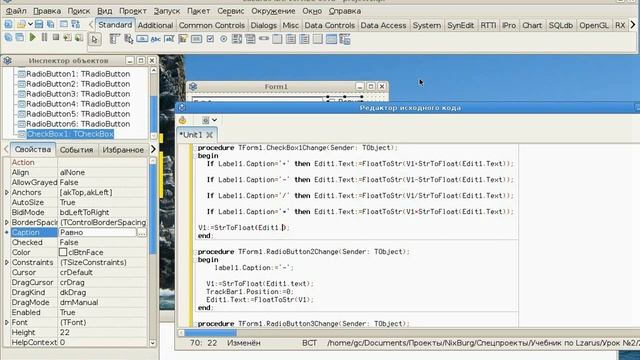Click the ellipsis button beside Caption value
Viewport: 640px width, 360px height.
pos(142,232)
